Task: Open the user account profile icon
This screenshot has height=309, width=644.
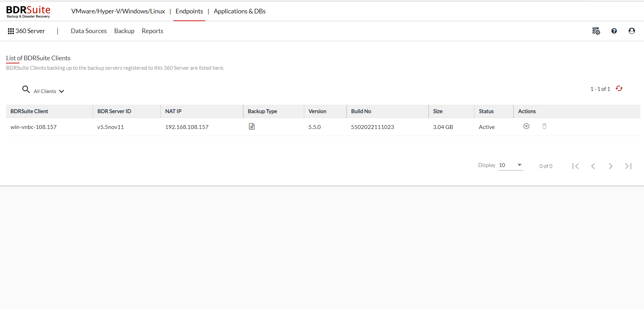Action: point(632,31)
